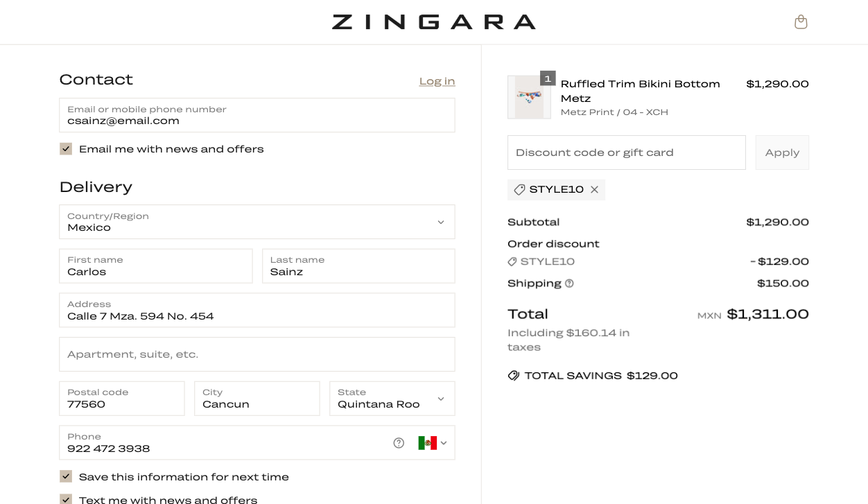Viewport: 868px width, 504px height.
Task: Remove the STYLE10 discount code
Action: coord(594,190)
